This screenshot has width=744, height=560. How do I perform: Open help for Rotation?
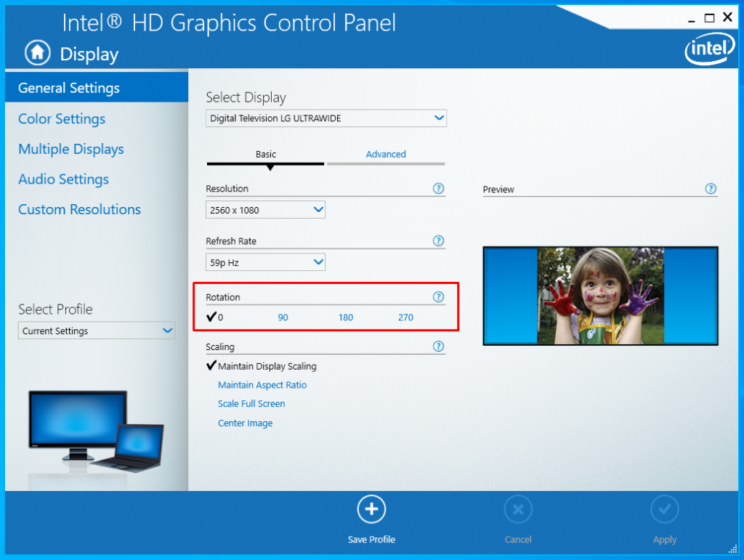coord(438,297)
